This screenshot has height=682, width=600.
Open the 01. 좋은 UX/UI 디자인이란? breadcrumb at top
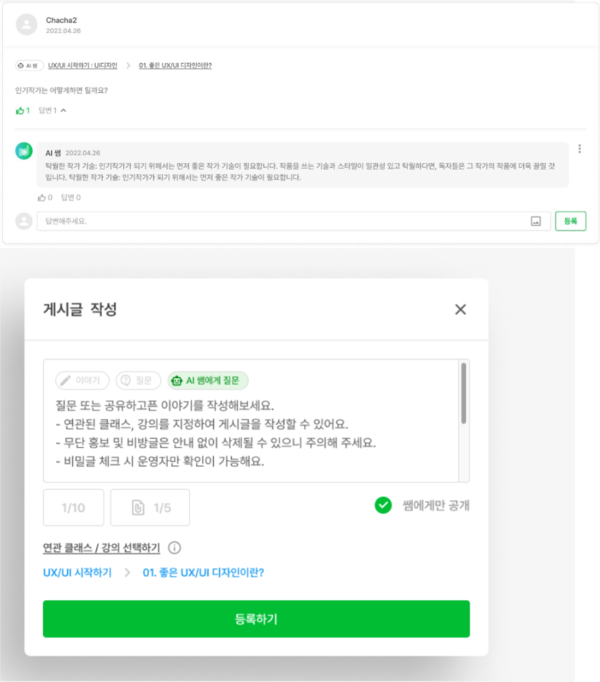175,65
